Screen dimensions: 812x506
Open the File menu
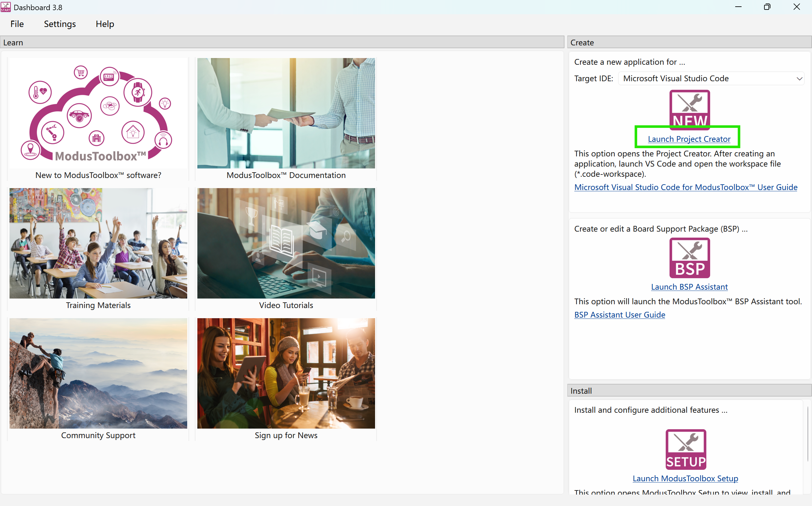(x=17, y=24)
